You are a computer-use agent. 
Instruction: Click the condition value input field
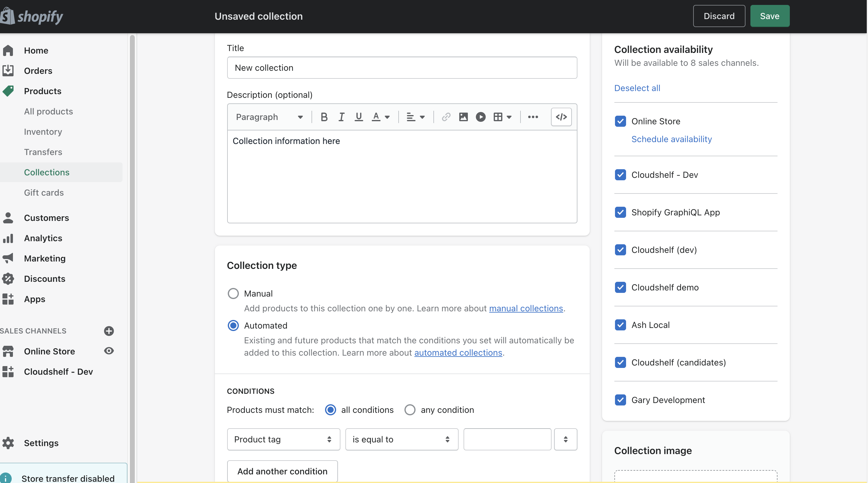(x=508, y=439)
